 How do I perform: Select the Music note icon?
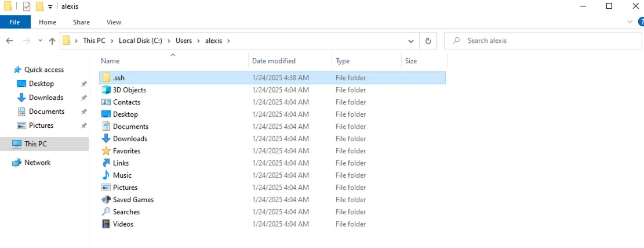[x=107, y=175]
